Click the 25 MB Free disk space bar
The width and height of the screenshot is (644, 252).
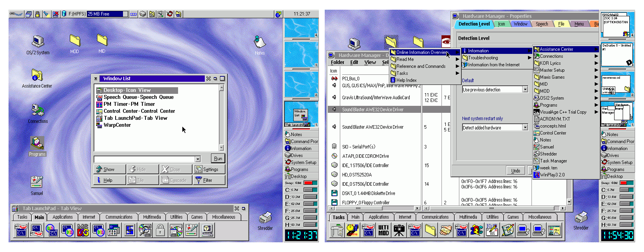107,14
